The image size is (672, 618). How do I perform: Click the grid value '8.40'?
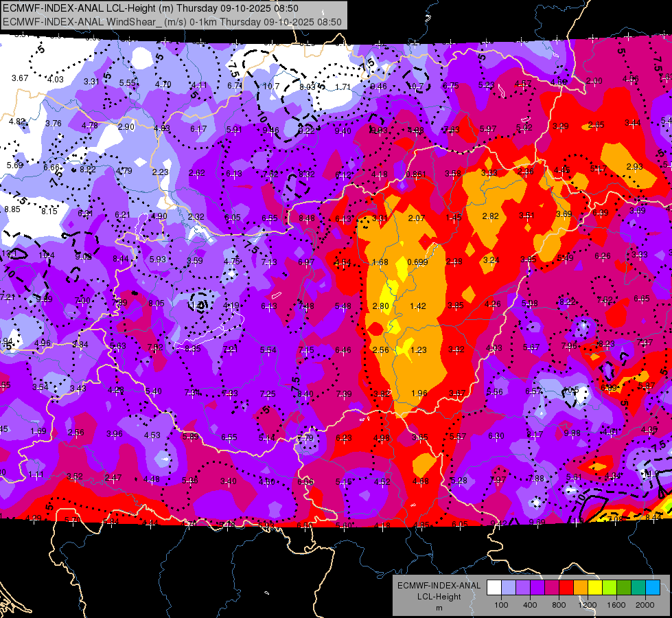[x=305, y=394]
